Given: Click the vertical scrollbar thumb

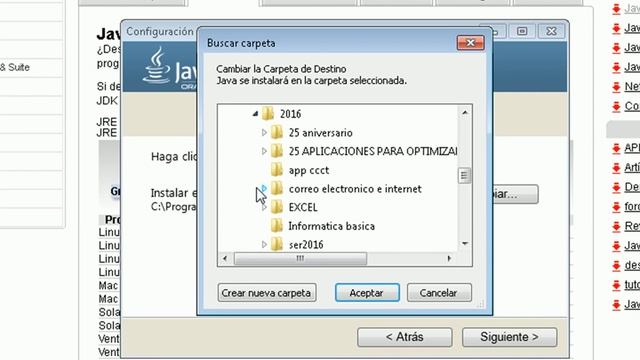Looking at the screenshot, I should click(464, 176).
